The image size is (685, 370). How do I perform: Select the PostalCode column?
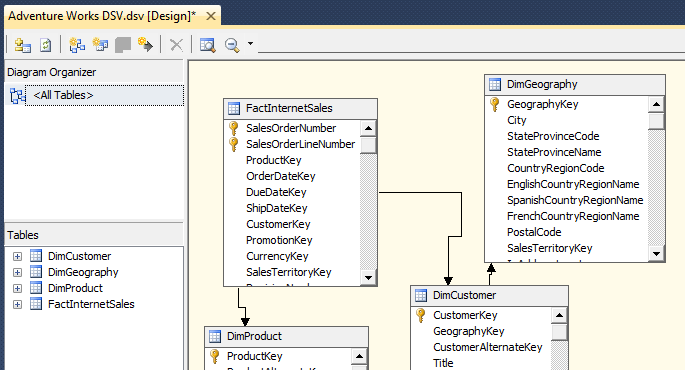click(534, 232)
